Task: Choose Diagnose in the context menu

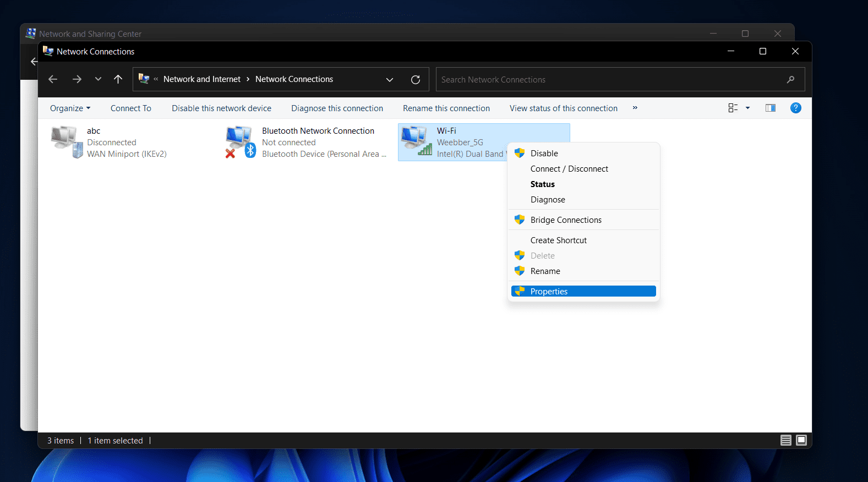Action: 583,200
